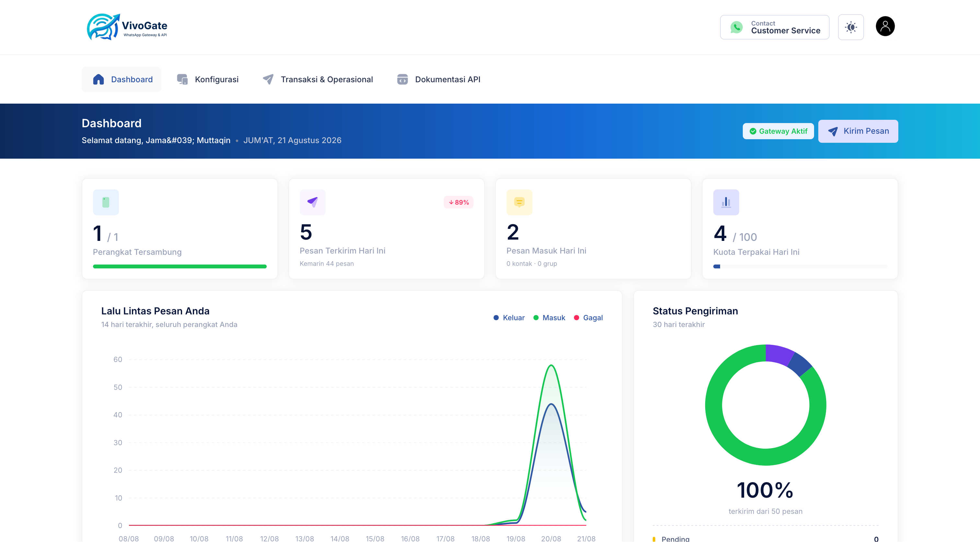Click the 89% decrease badge
The height and width of the screenshot is (542, 980).
tap(459, 202)
